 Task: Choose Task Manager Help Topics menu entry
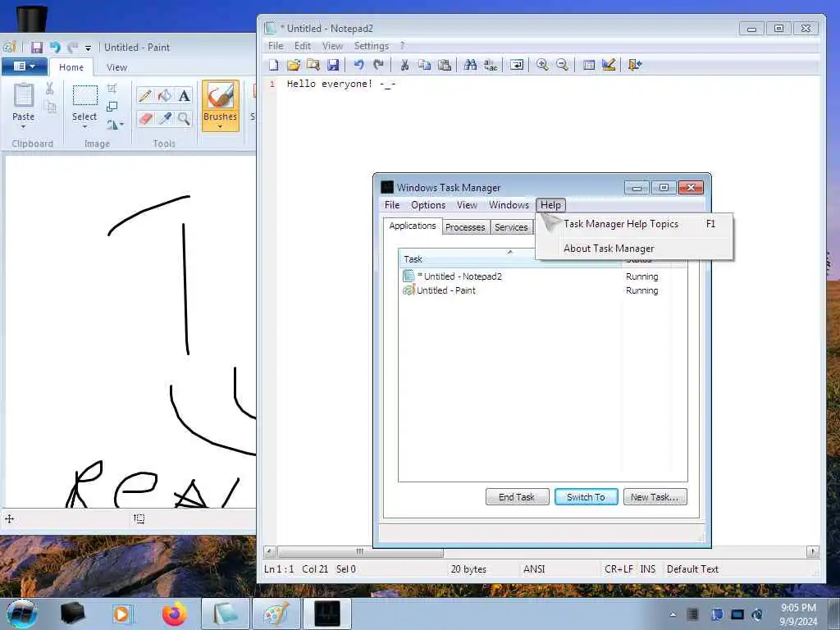click(635, 224)
